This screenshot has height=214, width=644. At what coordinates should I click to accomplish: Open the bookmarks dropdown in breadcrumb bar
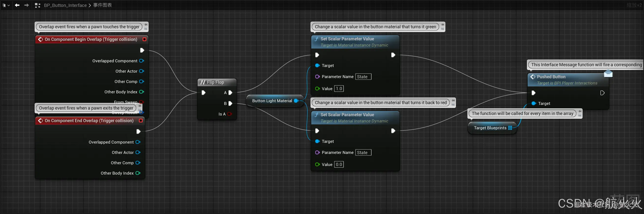6,5
